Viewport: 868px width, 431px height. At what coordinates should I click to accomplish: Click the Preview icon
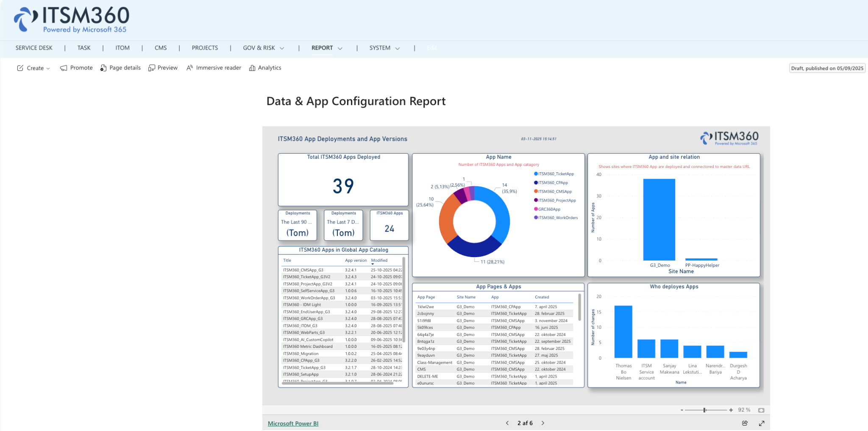tap(151, 68)
